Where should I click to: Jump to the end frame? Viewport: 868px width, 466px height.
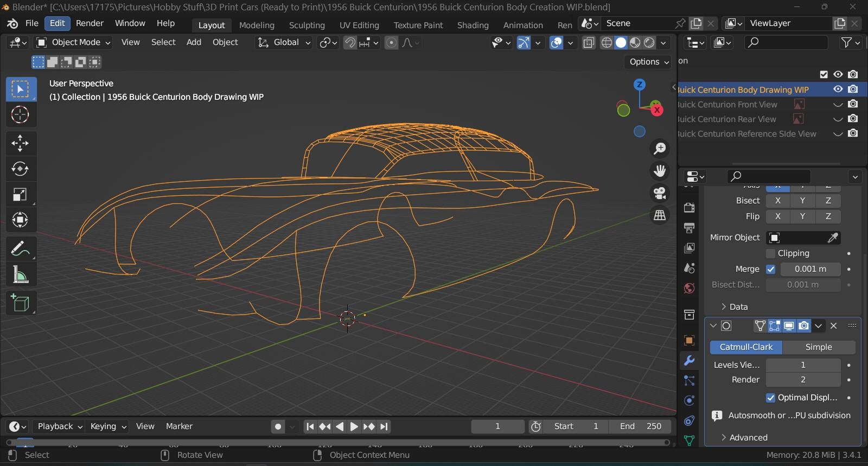point(384,426)
